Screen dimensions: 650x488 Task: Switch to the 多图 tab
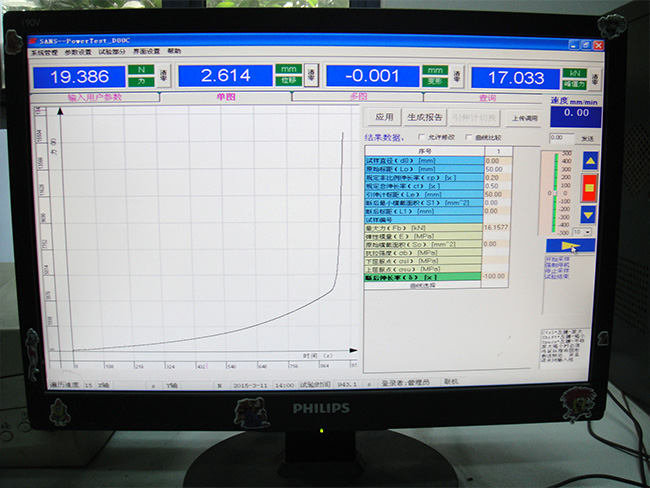(x=357, y=97)
